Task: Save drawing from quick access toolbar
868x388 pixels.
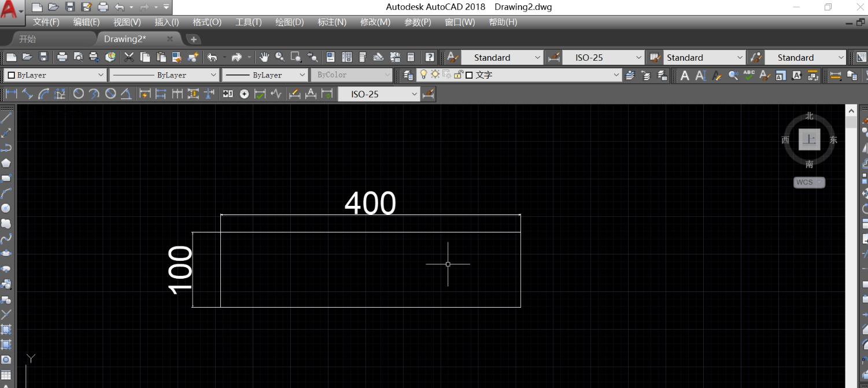Action: (70, 7)
